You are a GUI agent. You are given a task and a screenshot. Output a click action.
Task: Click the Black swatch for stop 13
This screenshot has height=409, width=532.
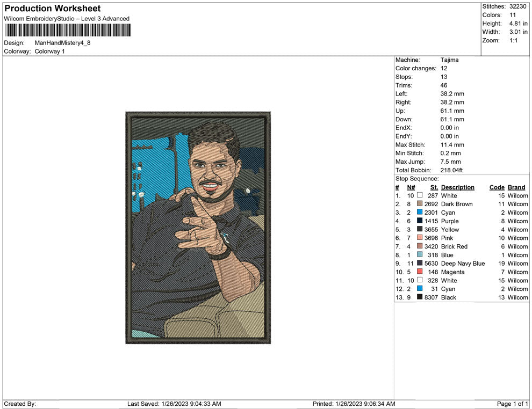420,297
